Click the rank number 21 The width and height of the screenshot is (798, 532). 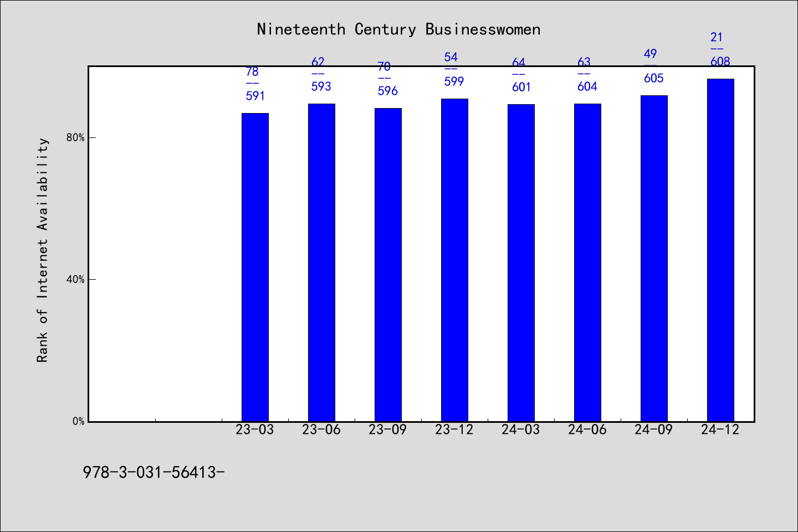(717, 37)
